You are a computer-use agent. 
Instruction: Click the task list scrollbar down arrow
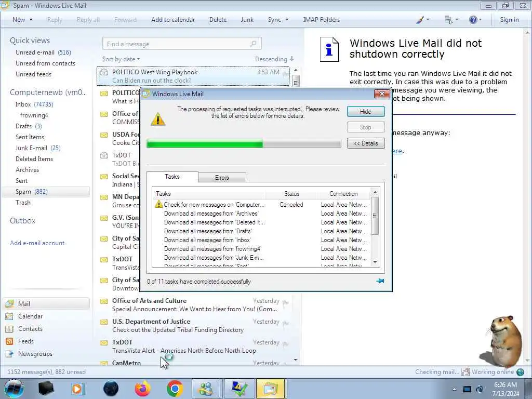tap(375, 262)
